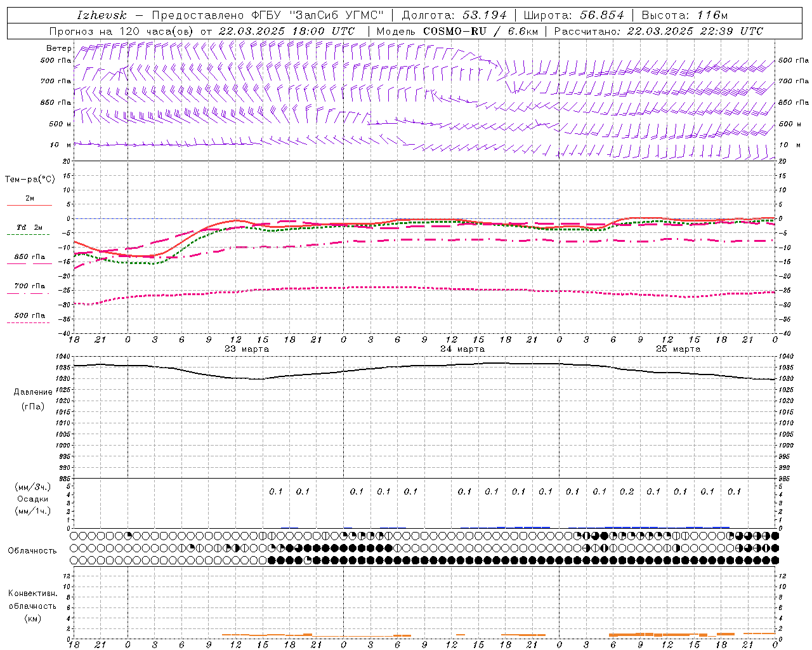Select the 'Предоставлено ФГБУ "ЗапСиб УГМС"' provider text
The width and height of the screenshot is (812, 650).
pos(268,15)
